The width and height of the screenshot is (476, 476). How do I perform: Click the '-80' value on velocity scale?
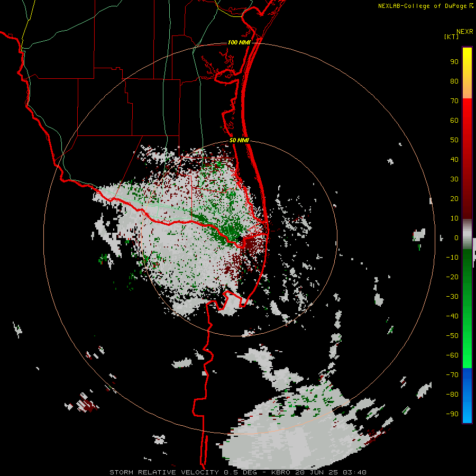coord(452,395)
